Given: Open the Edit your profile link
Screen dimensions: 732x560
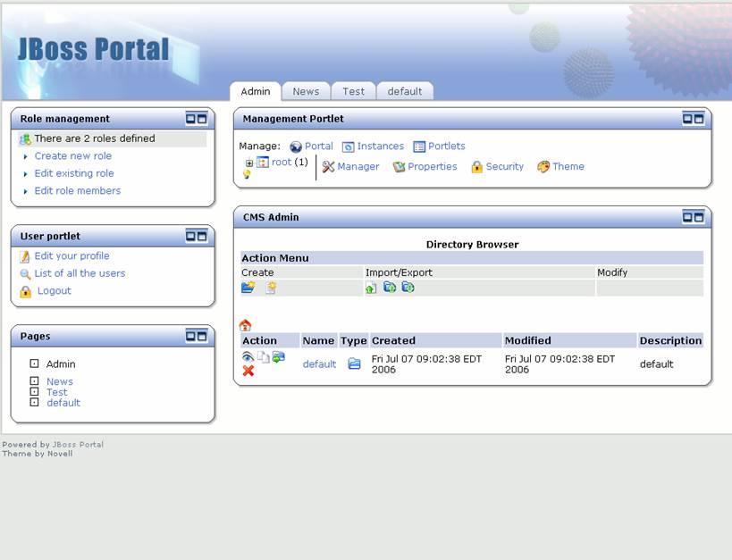Looking at the screenshot, I should tap(72, 255).
